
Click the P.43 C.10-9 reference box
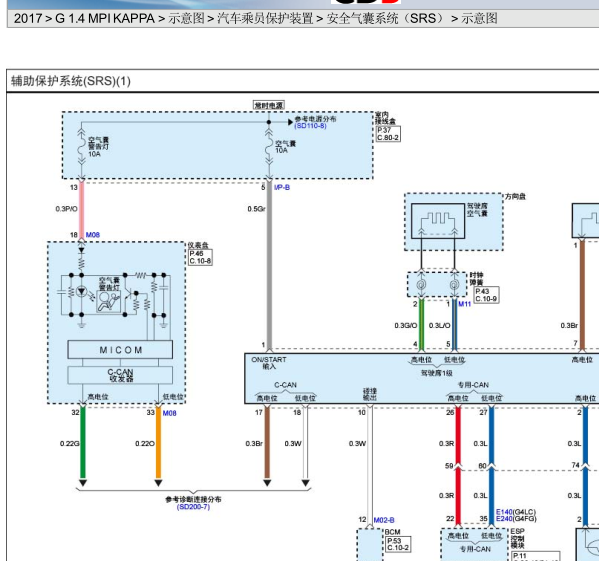486,295
